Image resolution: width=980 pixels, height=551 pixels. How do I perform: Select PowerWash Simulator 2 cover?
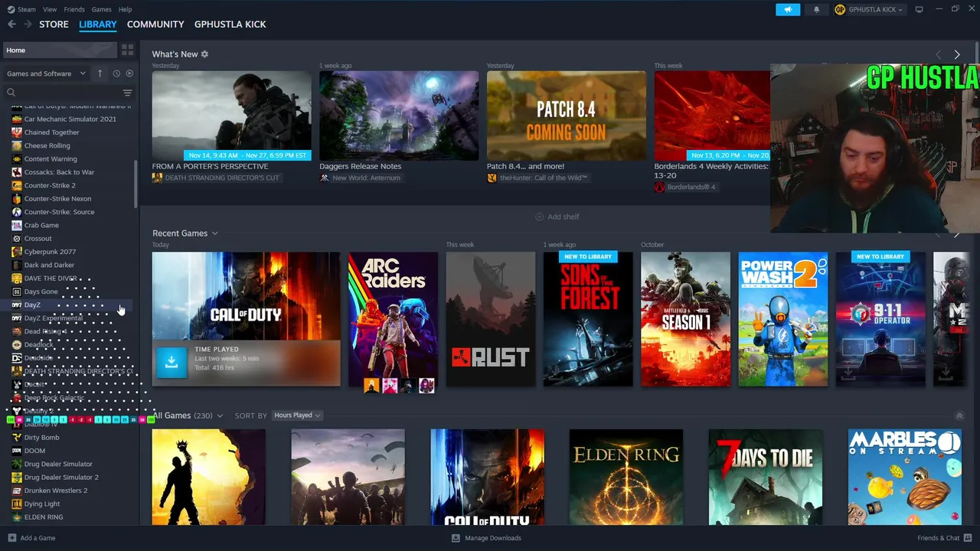(782, 319)
